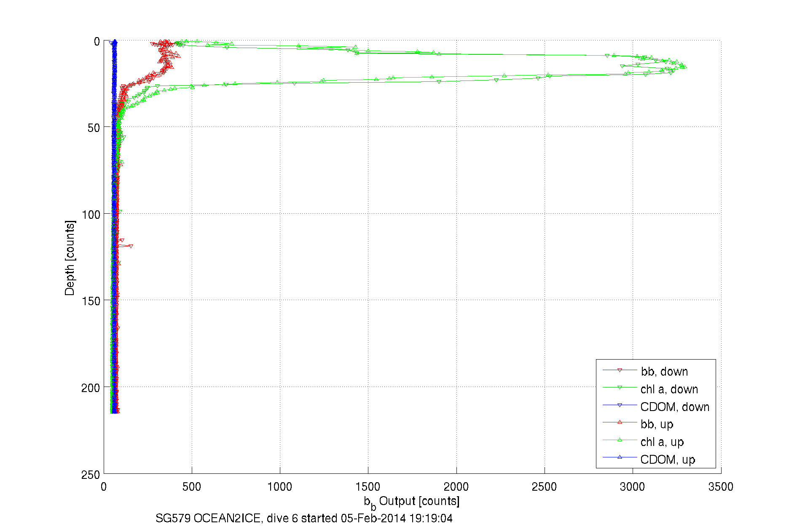
Task: Click the blue up-triangle marker in legend
Action: coord(620,457)
